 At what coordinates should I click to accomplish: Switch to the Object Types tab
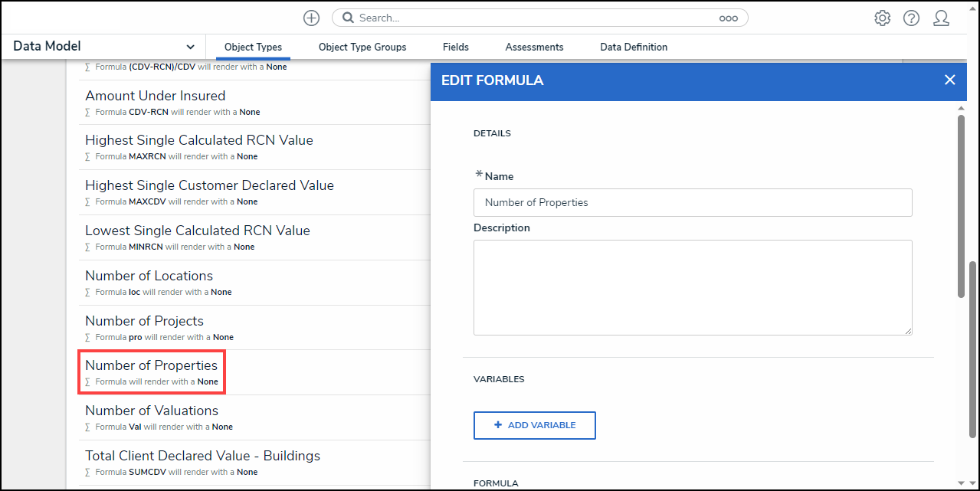pyautogui.click(x=253, y=47)
